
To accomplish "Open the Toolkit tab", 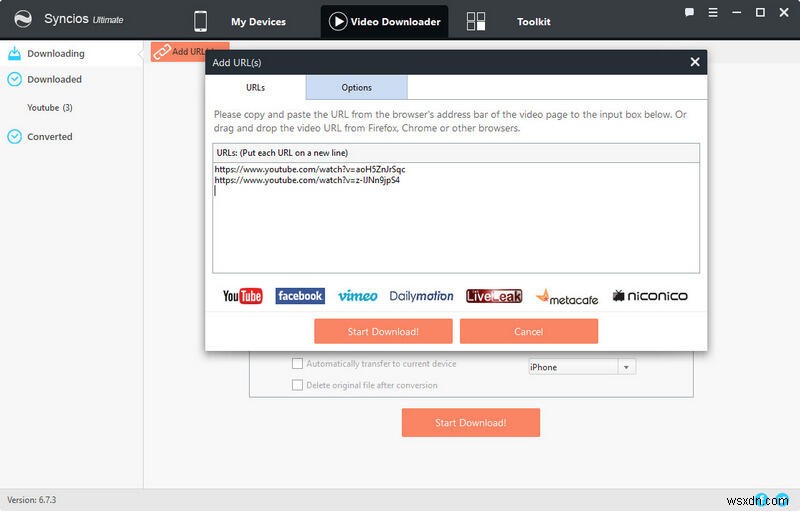I will 534,22.
